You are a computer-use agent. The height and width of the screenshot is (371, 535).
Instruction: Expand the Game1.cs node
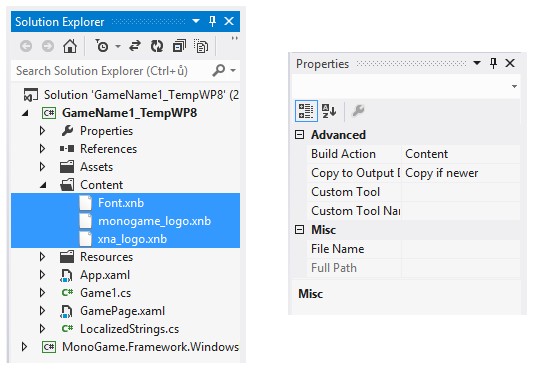point(42,293)
